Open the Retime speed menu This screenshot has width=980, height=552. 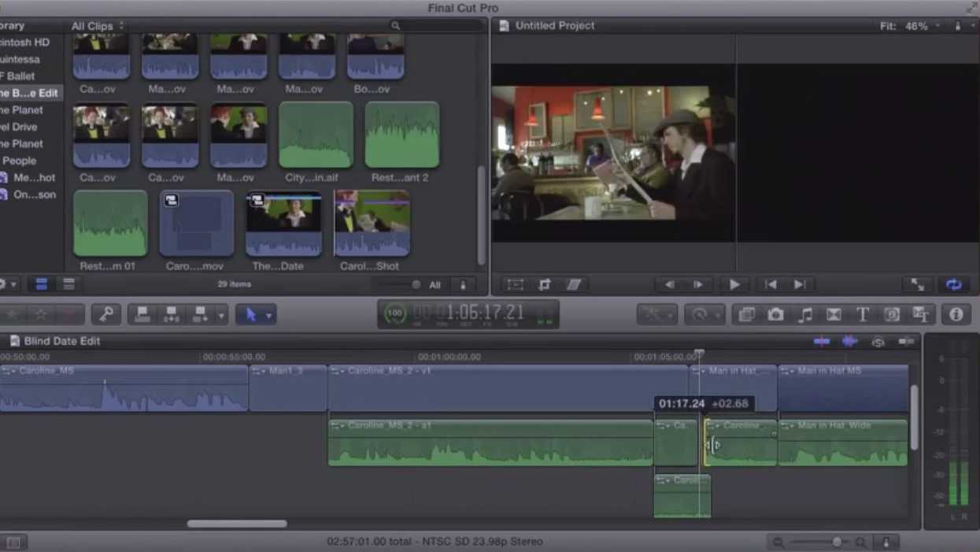pyautogui.click(x=704, y=315)
